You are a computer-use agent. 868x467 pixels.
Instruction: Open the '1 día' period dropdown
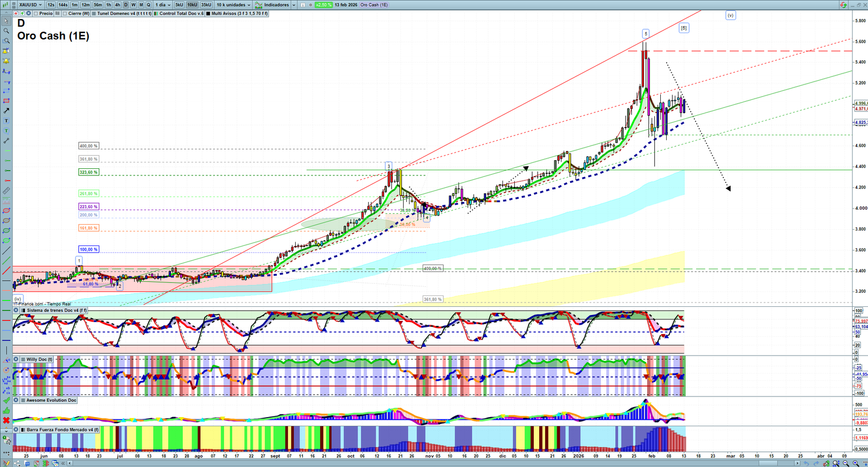tap(162, 5)
